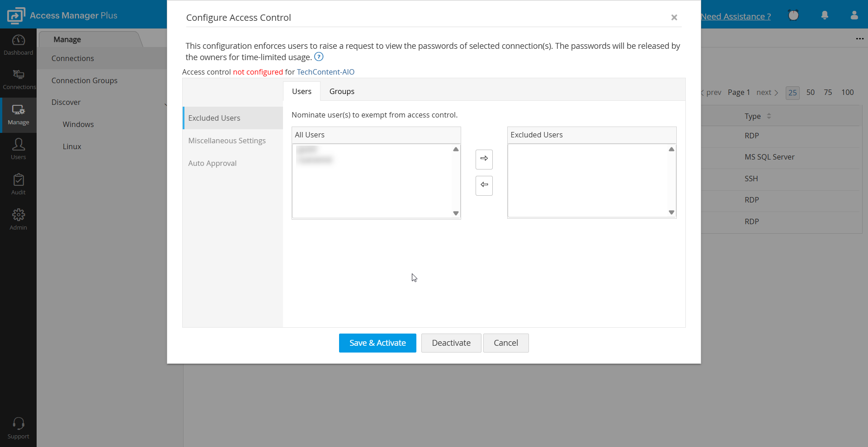Open the Admin settings gear icon
The width and height of the screenshot is (868, 447).
click(18, 219)
